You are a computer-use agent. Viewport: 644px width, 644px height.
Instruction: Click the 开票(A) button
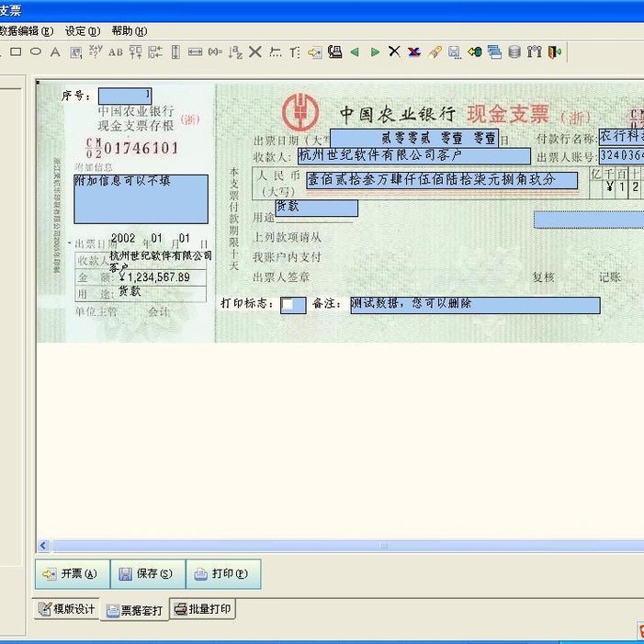click(x=73, y=574)
